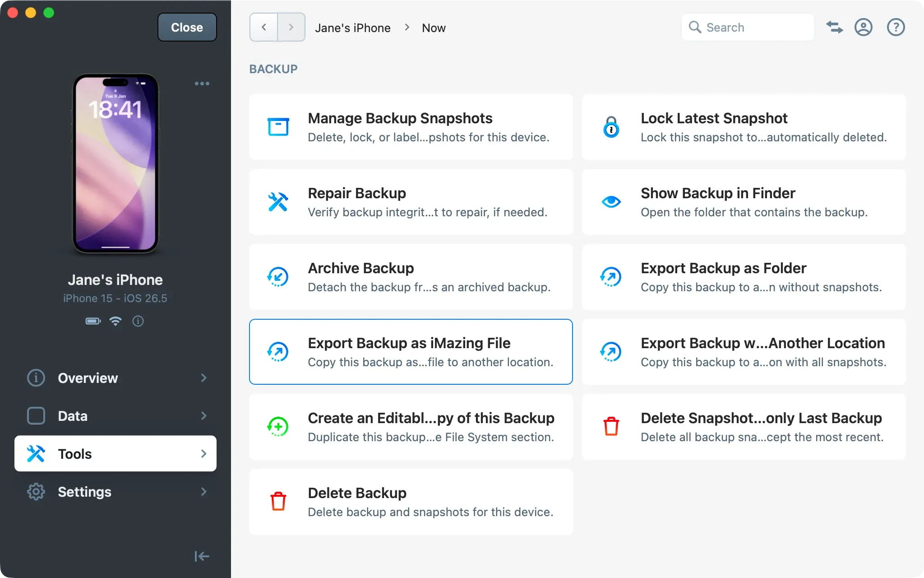Screen dimensions: 924x578
Task: Click 'Verify backup integrit...t to repair, if needed.' text
Action: (x=428, y=212)
